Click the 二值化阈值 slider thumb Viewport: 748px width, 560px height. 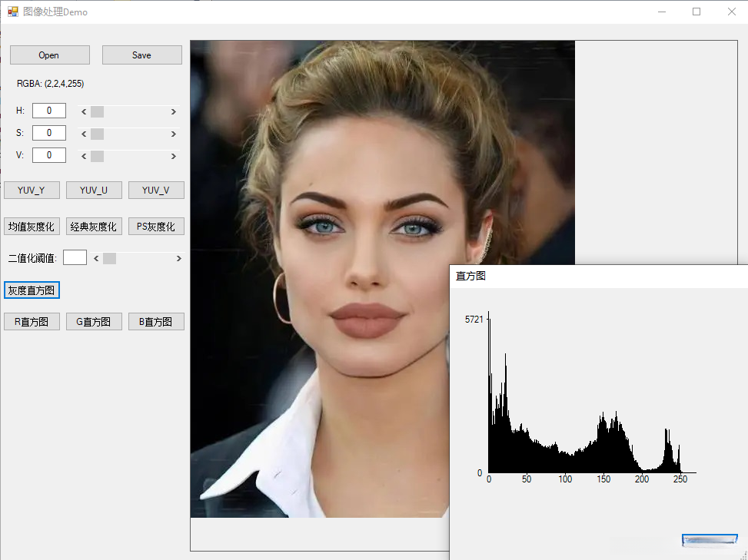click(110, 258)
